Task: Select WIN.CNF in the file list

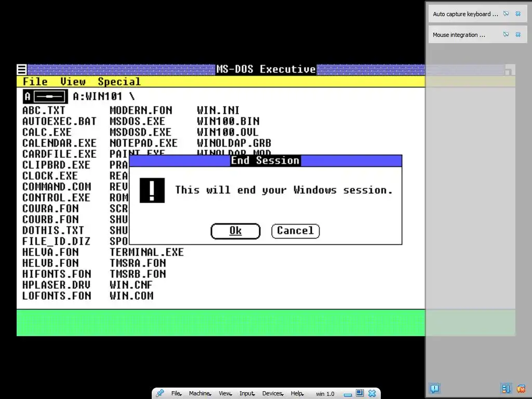Action: click(x=131, y=285)
